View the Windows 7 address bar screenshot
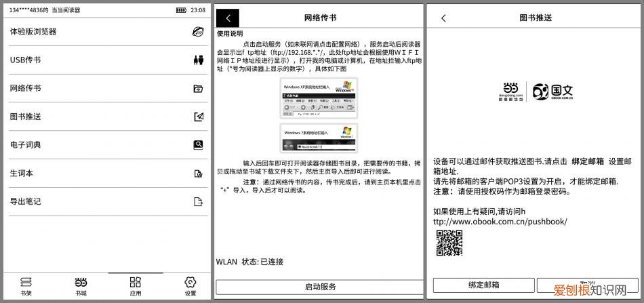 pyautogui.click(x=319, y=138)
